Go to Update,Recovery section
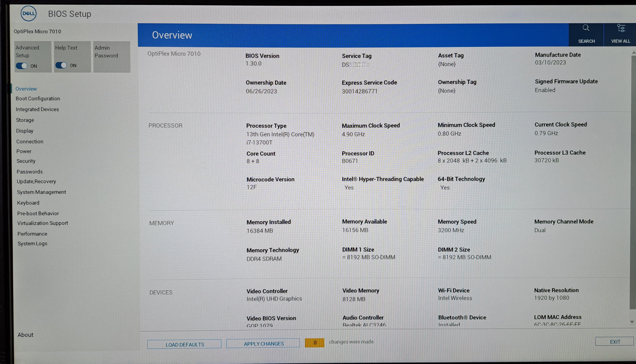The width and height of the screenshot is (636, 364). [36, 181]
